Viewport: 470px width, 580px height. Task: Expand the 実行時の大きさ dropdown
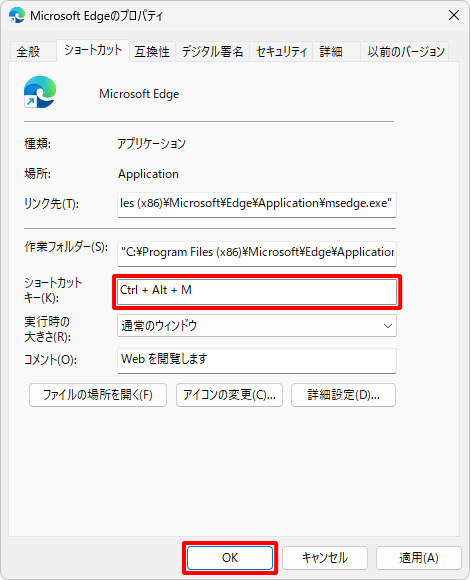[257, 326]
